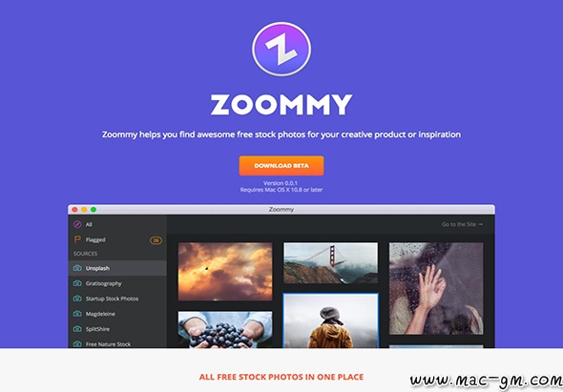The image size is (563, 392).
Task: Click camera icon beside Startup Stock Photos
Action: (77, 299)
